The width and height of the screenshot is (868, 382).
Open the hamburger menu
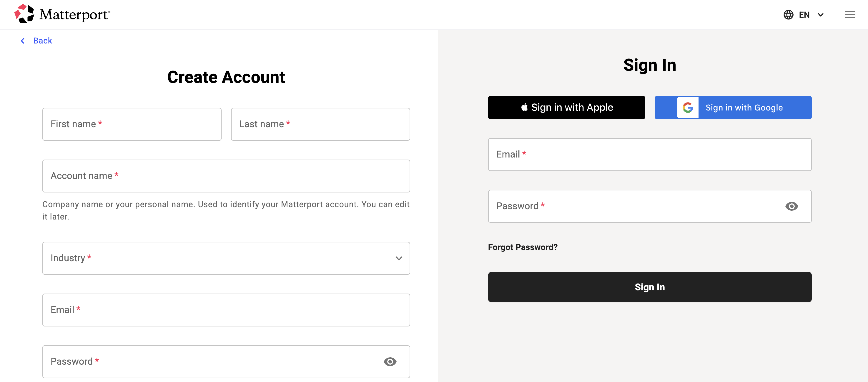[x=849, y=15]
